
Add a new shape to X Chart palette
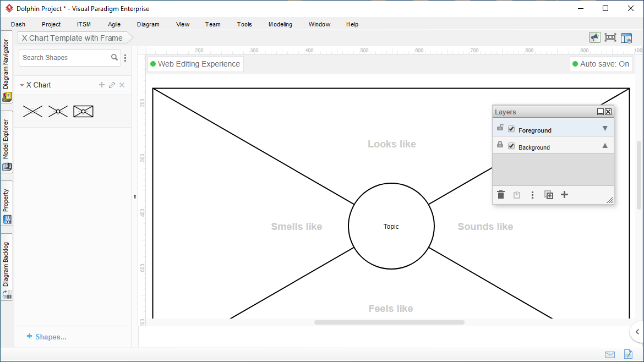[x=101, y=85]
